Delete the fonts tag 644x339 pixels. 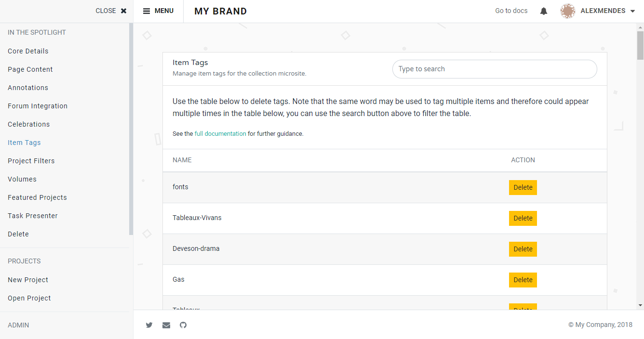pos(523,187)
